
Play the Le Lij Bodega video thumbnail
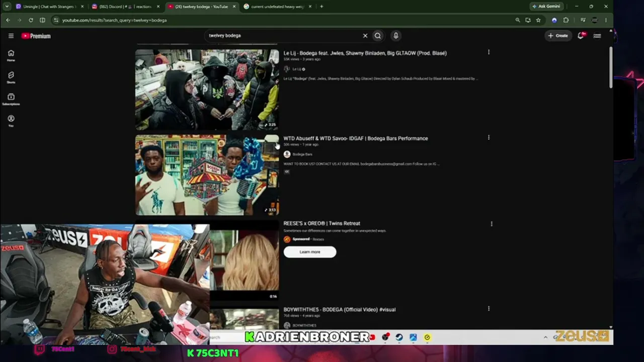207,89
